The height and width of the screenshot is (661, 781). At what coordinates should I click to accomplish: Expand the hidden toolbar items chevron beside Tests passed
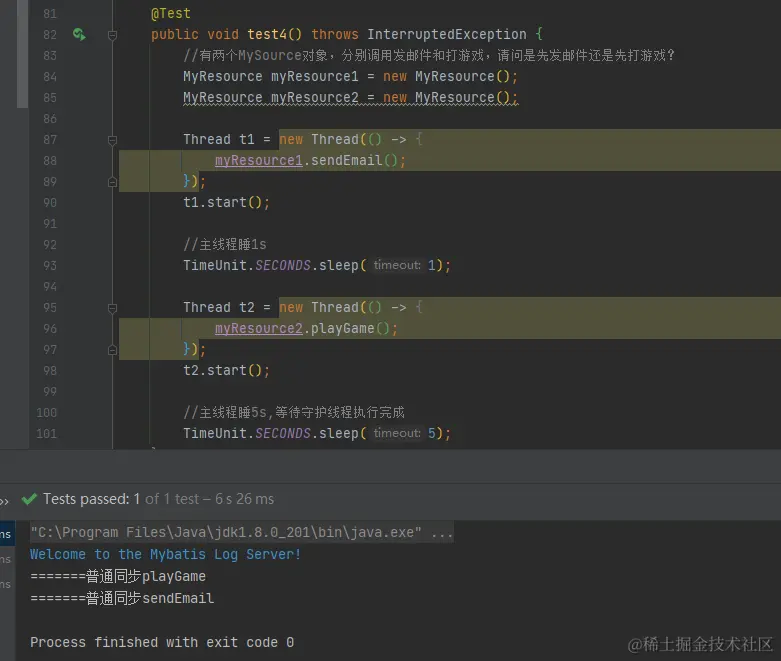pos(4,501)
